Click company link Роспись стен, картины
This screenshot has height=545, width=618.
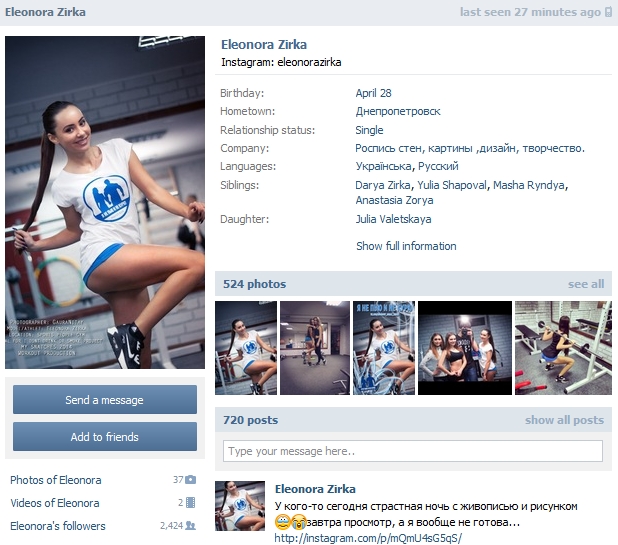pyautogui.click(x=470, y=148)
